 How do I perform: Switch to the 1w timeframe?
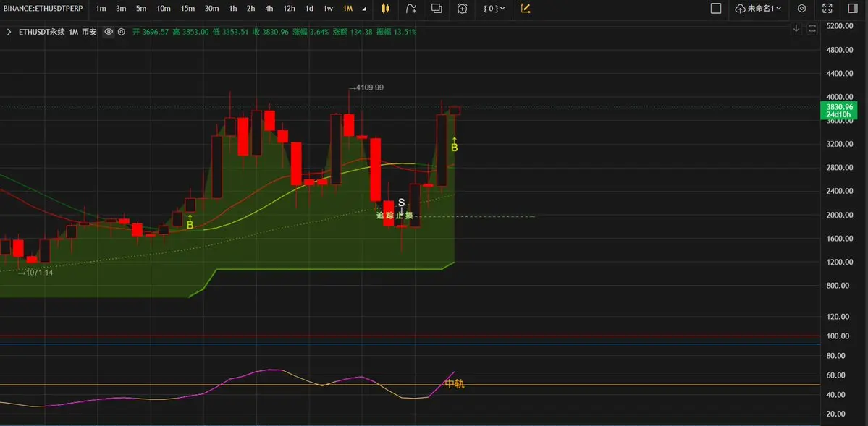tap(328, 8)
